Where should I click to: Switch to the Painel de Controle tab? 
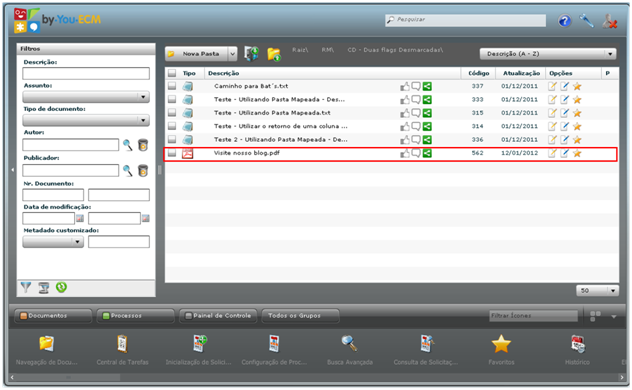(x=219, y=316)
